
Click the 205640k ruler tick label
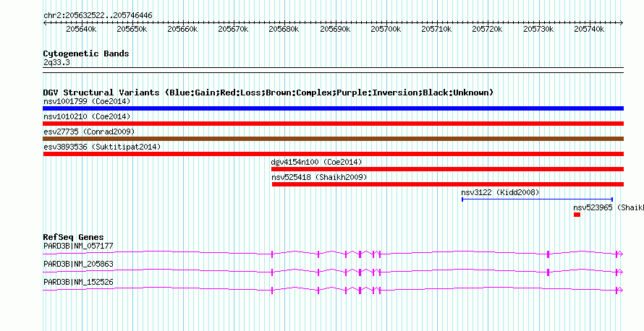81,29
